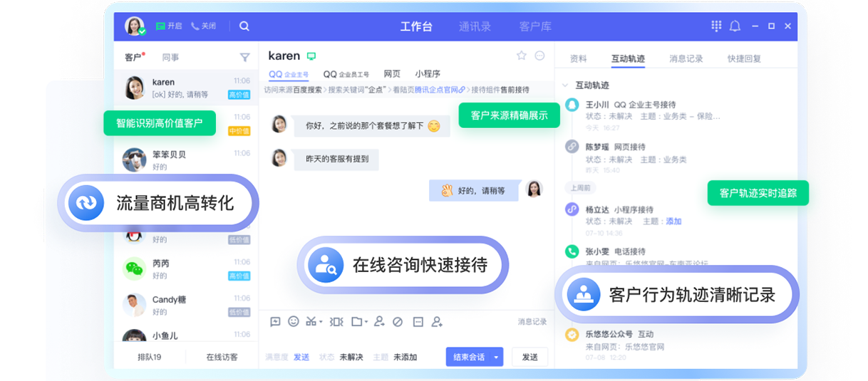Switch to the 通讯录 tab
The width and height of the screenshot is (868, 381).
[475, 26]
